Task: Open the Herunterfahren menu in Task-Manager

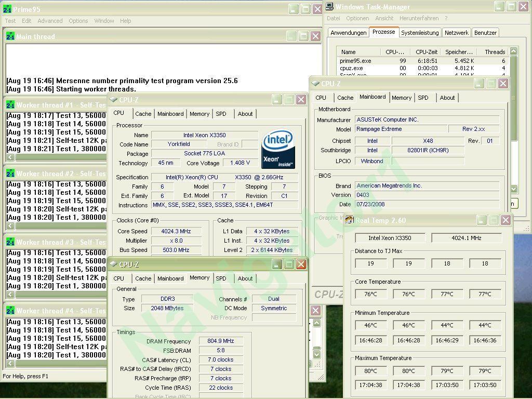Action: click(419, 18)
